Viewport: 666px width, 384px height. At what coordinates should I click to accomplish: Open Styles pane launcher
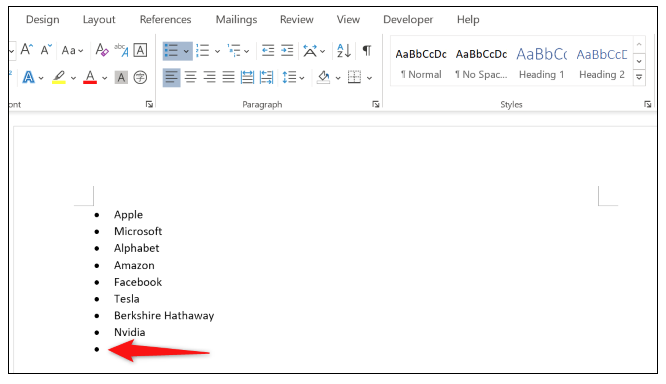[x=647, y=104]
